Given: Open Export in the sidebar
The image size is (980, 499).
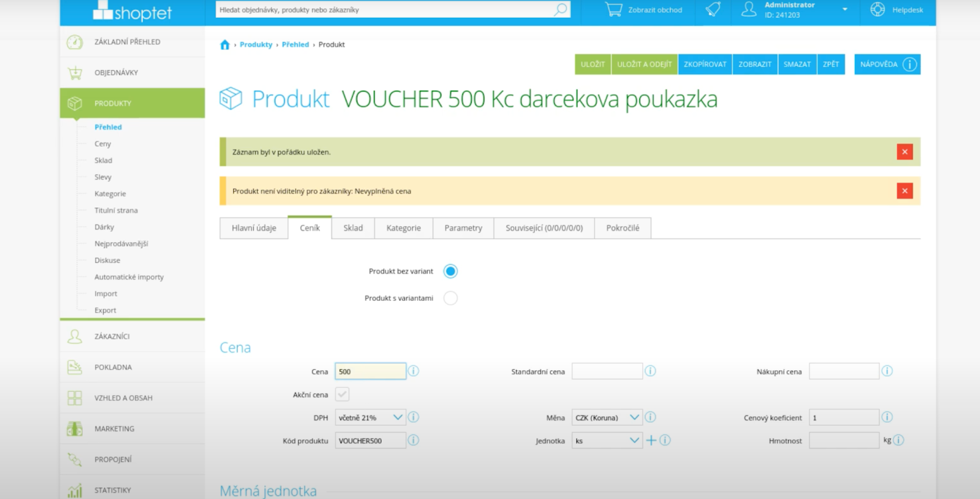Looking at the screenshot, I should click(106, 310).
